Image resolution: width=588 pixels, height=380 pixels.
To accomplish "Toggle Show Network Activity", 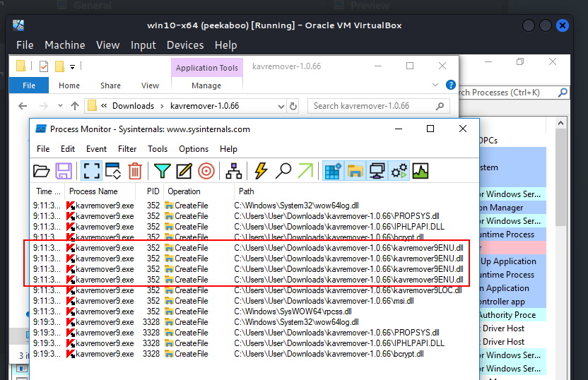I will point(377,171).
